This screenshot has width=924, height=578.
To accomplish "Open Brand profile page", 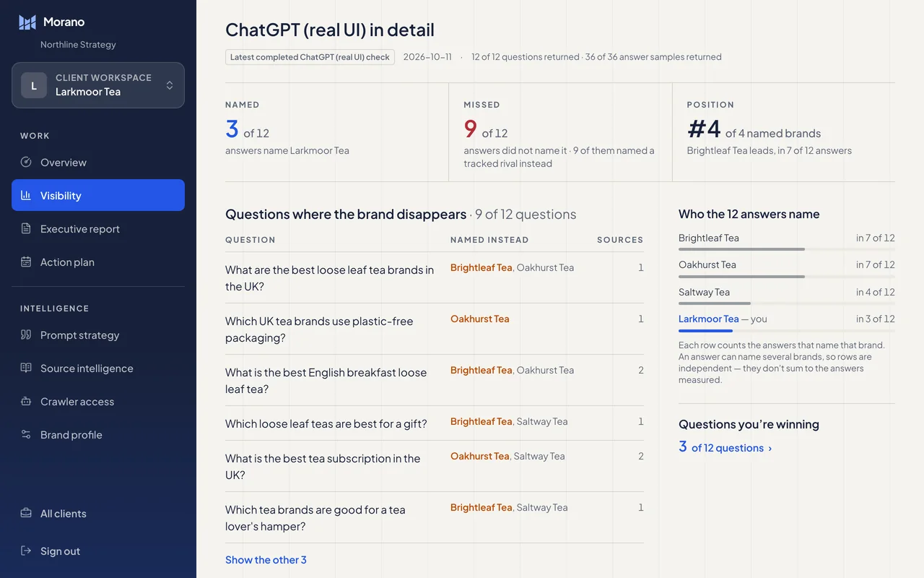I will (98, 434).
